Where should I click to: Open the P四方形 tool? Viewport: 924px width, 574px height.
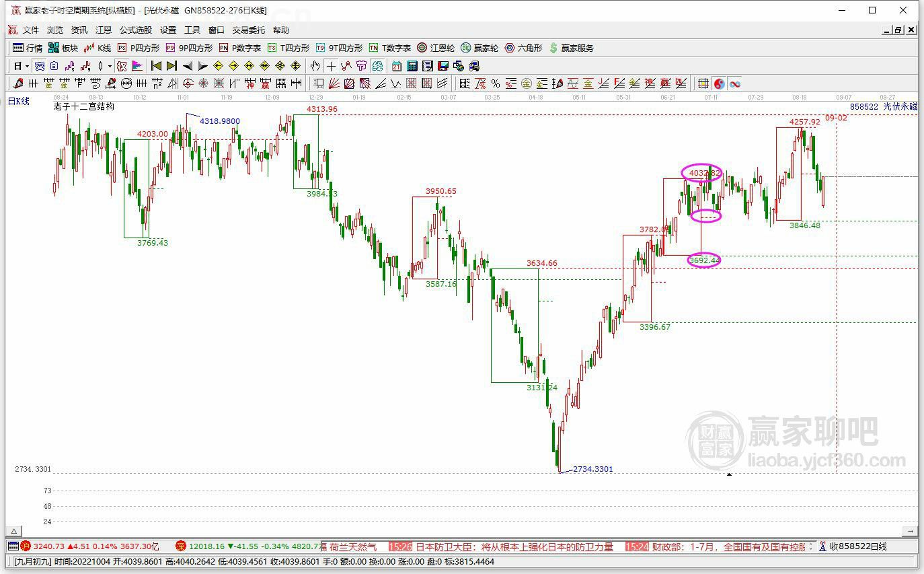(x=139, y=48)
